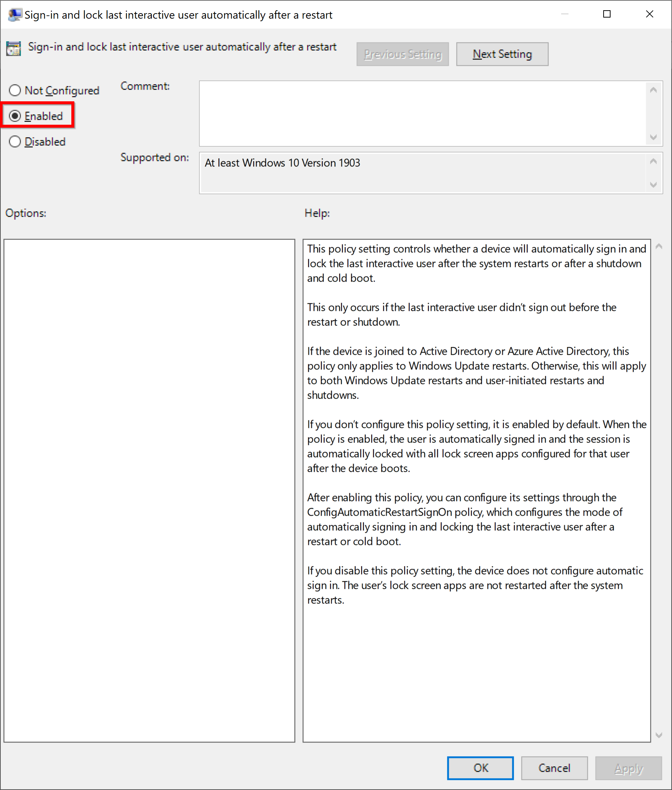This screenshot has height=790, width=672.
Task: Click the Apply button
Action: (628, 768)
